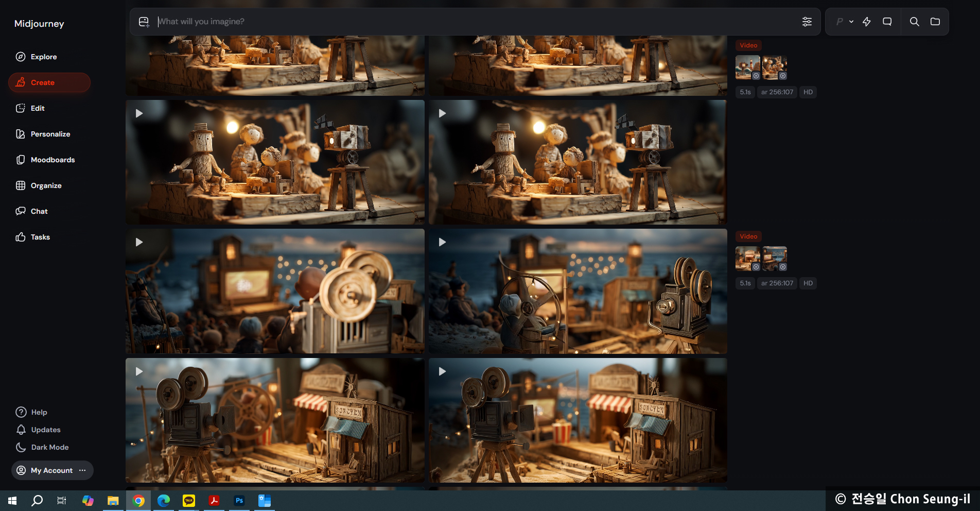Image resolution: width=980 pixels, height=511 pixels.
Task: Click the upper Video tag
Action: (748, 45)
